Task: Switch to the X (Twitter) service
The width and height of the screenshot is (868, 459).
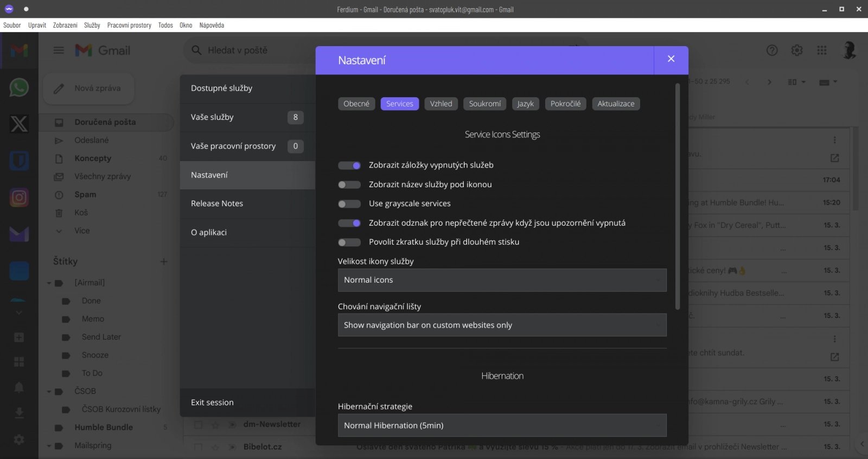Action: tap(19, 124)
